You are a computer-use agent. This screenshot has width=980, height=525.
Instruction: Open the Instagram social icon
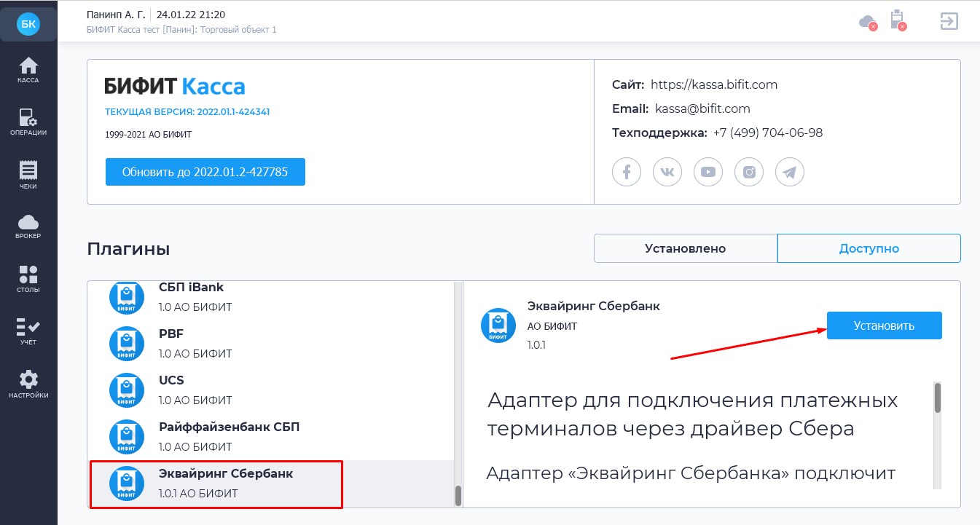pyautogui.click(x=749, y=172)
